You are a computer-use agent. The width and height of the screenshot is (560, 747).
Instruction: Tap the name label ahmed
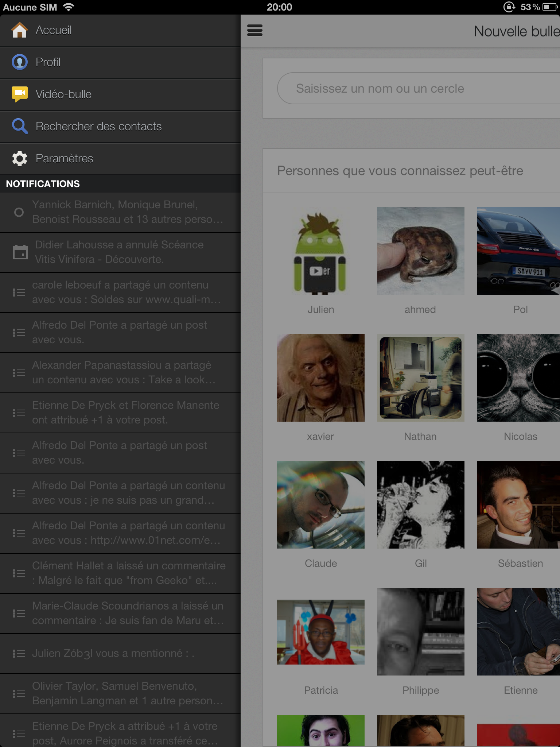click(x=420, y=310)
